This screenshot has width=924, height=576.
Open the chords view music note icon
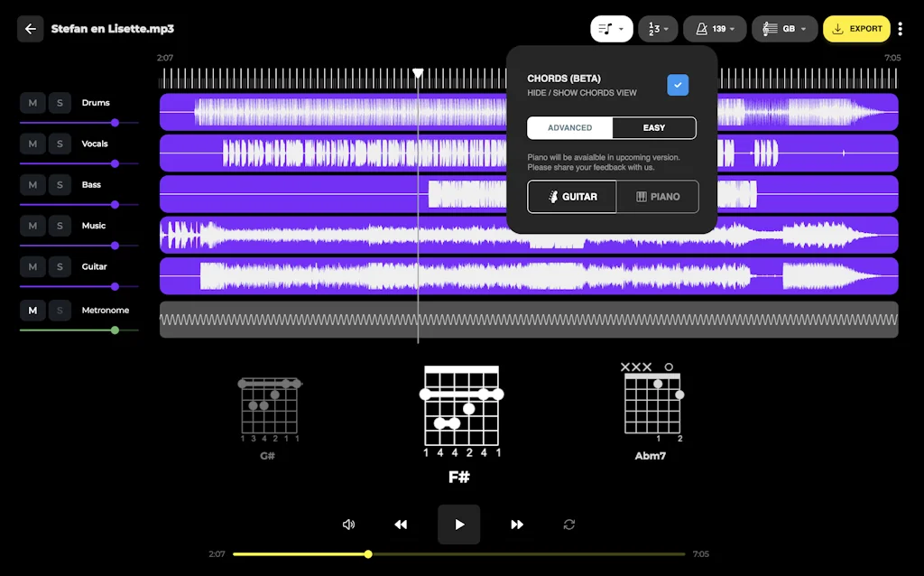point(605,28)
